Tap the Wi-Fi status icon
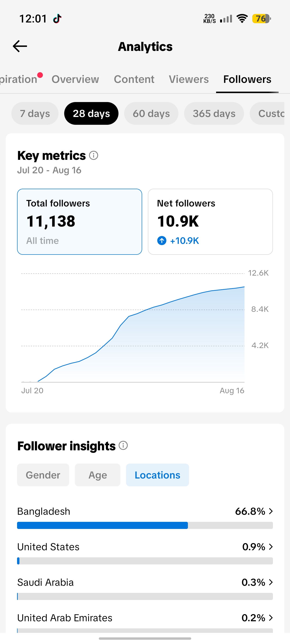Image resolution: width=290 pixels, height=644 pixels. pos(242,18)
